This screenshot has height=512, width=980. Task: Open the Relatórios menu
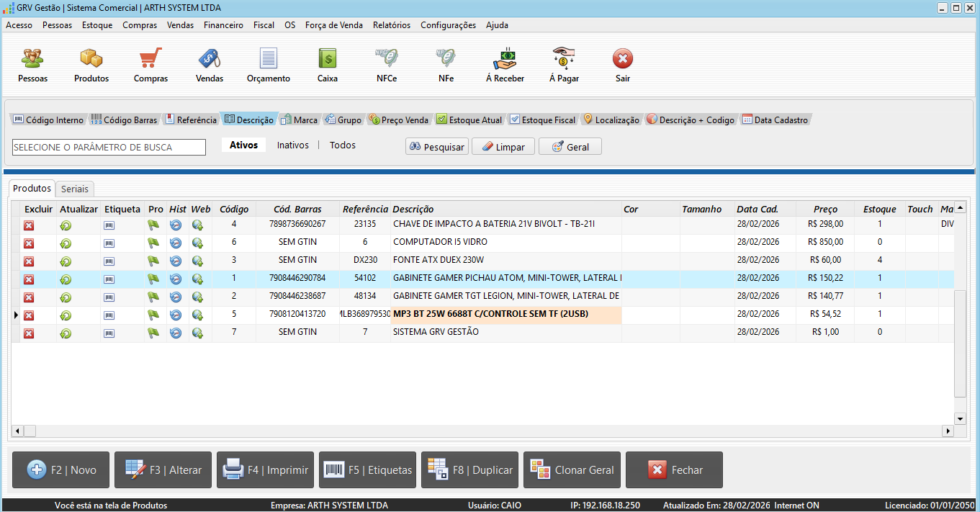coord(391,25)
